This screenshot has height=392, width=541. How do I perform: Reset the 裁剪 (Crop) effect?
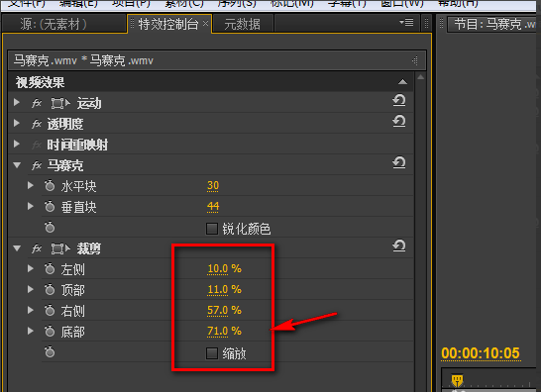399,245
